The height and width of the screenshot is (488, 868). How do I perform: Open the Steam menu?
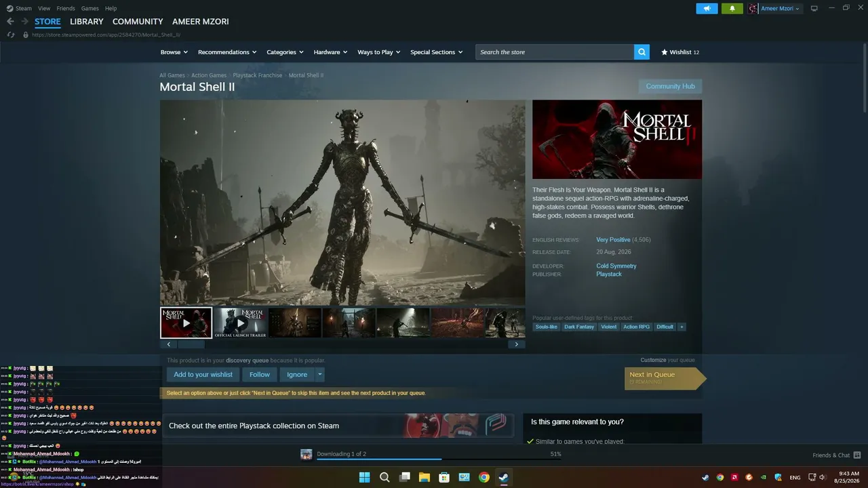(x=24, y=8)
